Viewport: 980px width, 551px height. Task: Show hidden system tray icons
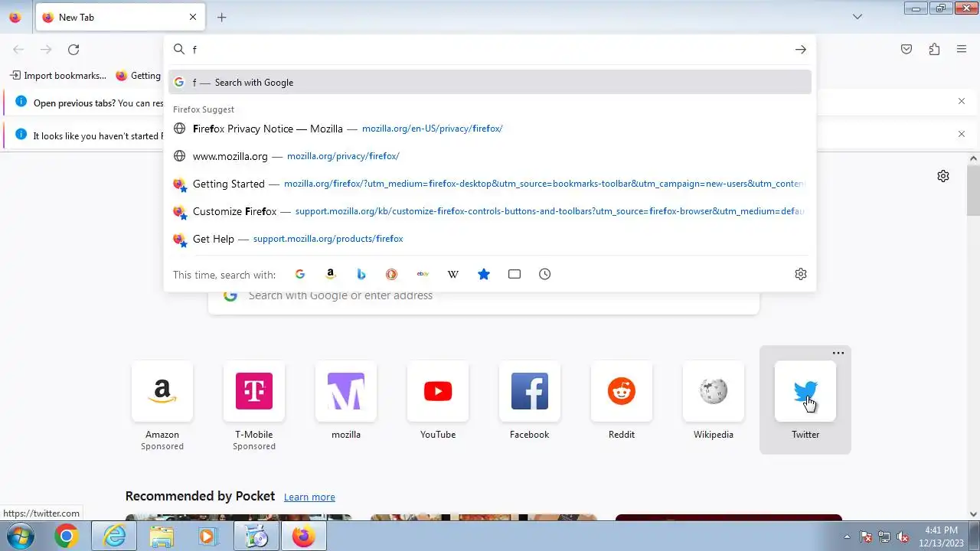(x=847, y=536)
